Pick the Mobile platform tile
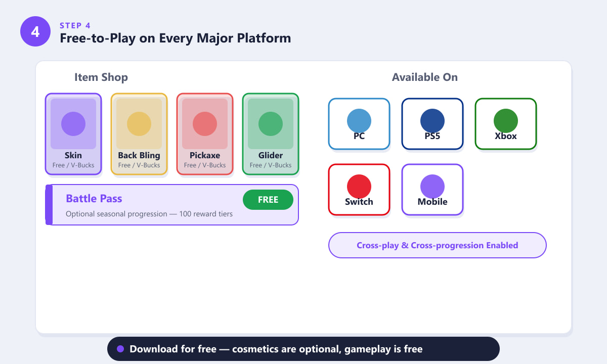The height and width of the screenshot is (364, 607). [x=432, y=190]
